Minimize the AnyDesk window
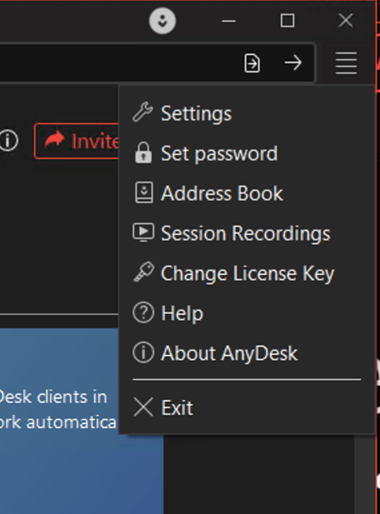 point(229,21)
